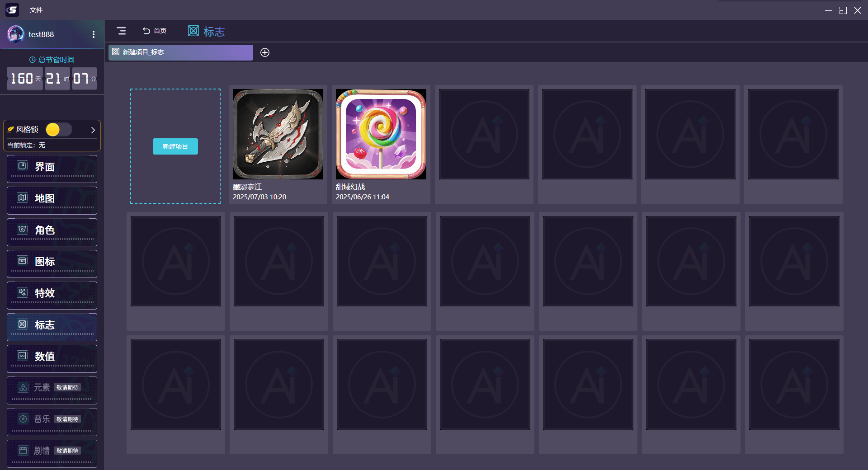
Task: Go back to 首页
Action: click(x=155, y=31)
